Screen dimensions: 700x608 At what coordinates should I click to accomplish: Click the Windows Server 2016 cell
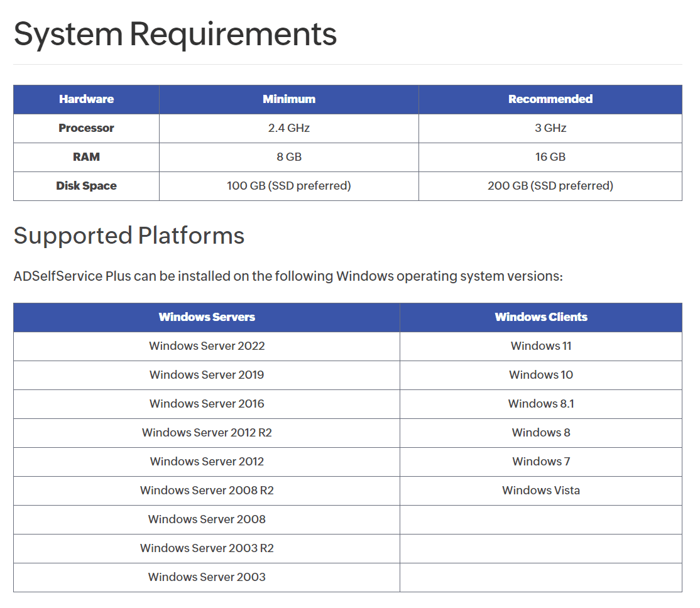[207, 404]
